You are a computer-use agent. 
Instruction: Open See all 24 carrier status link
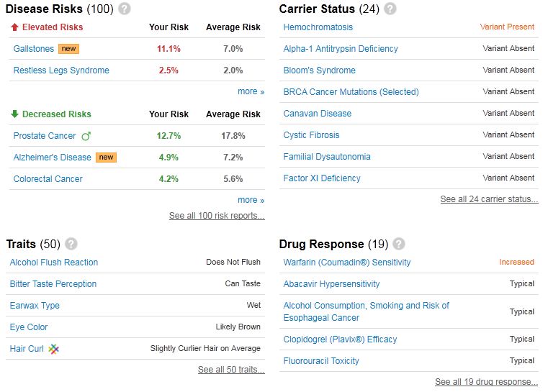[489, 199]
